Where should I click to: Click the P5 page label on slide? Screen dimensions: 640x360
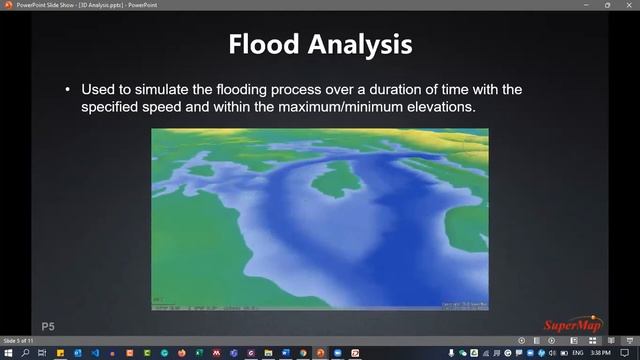point(48,327)
